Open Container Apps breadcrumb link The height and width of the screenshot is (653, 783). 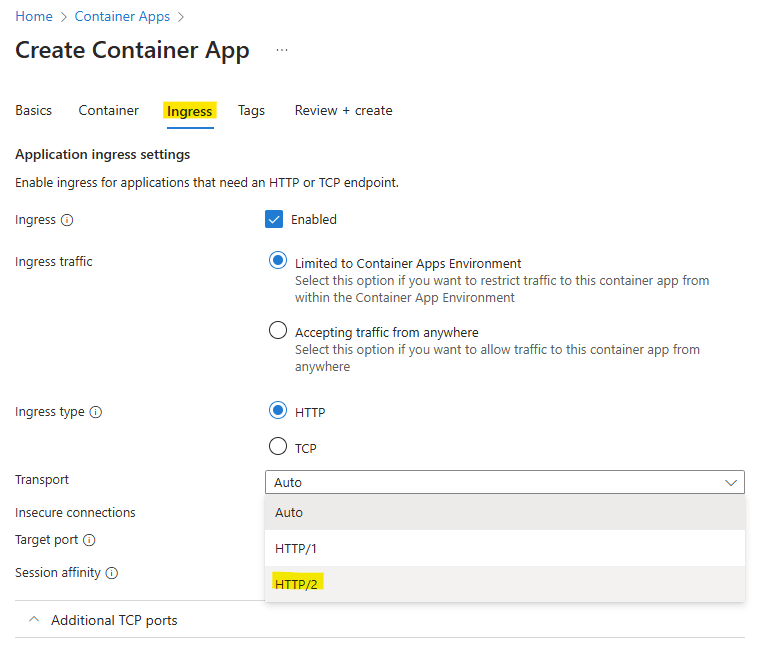122,17
